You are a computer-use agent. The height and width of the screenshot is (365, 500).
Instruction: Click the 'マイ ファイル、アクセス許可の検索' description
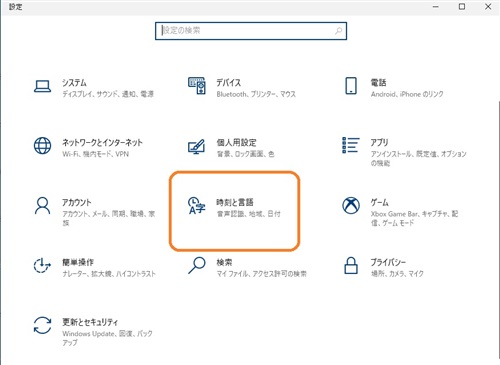pos(262,274)
